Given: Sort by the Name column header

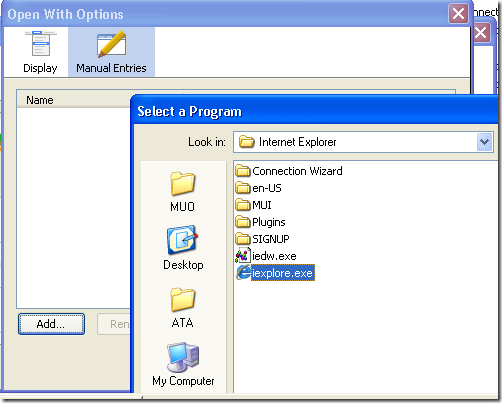Looking at the screenshot, I should point(73,100).
